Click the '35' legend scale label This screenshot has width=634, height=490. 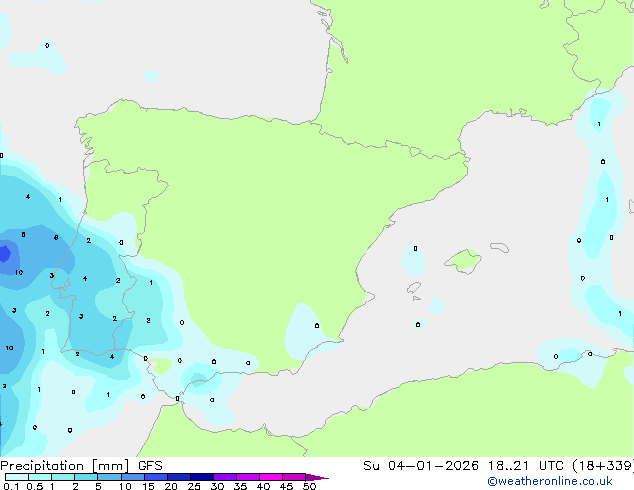[240, 486]
